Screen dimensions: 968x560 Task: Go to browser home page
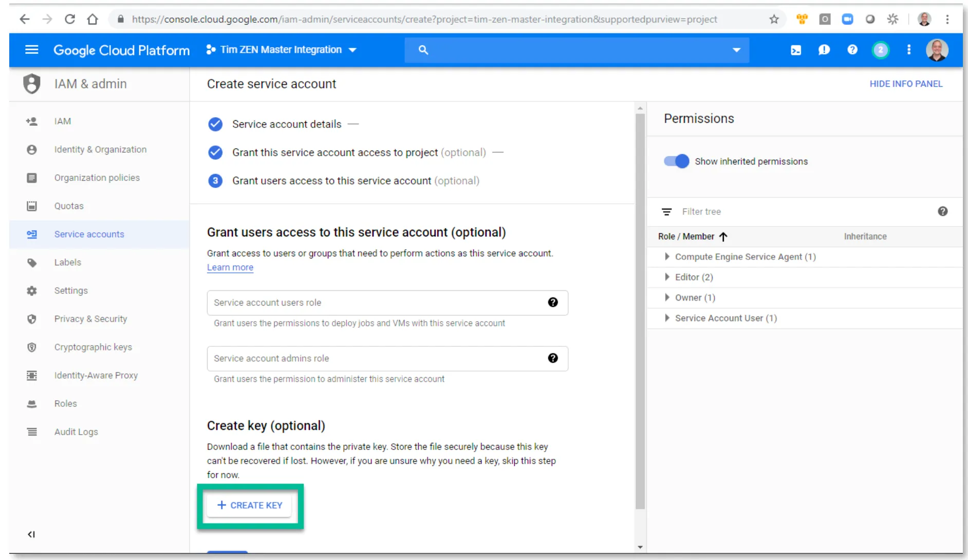pyautogui.click(x=92, y=20)
